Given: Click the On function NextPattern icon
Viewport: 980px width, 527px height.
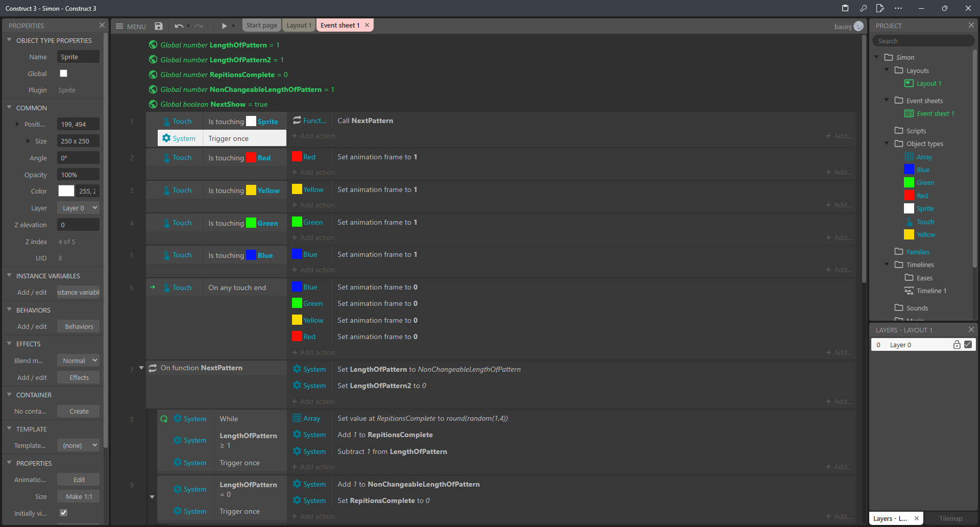Looking at the screenshot, I should tap(153, 368).
